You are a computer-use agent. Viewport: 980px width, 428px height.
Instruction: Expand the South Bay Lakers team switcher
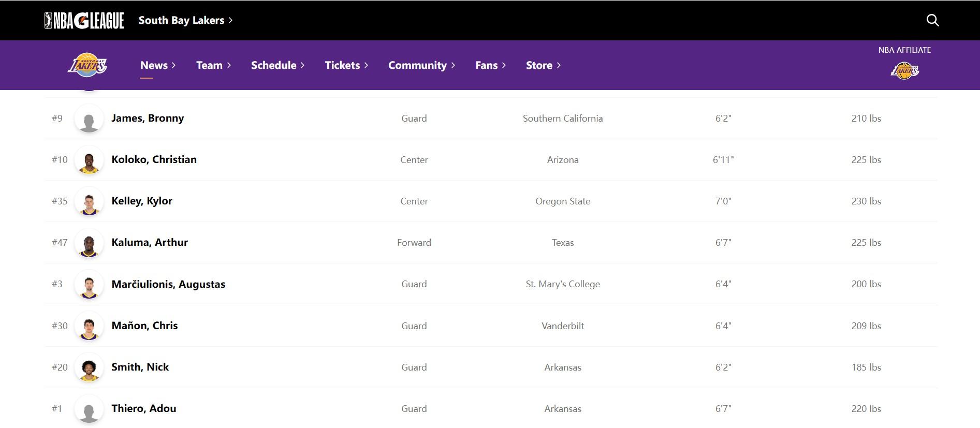(185, 20)
